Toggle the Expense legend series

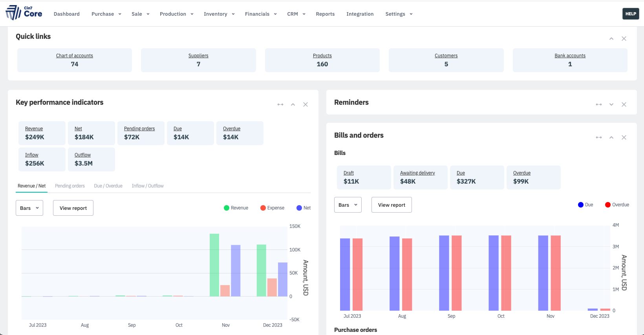272,208
